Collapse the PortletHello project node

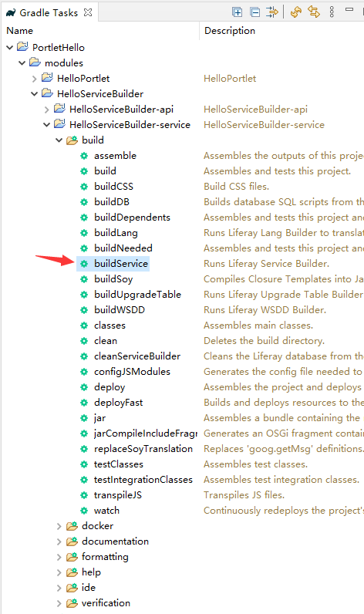pos(10,48)
